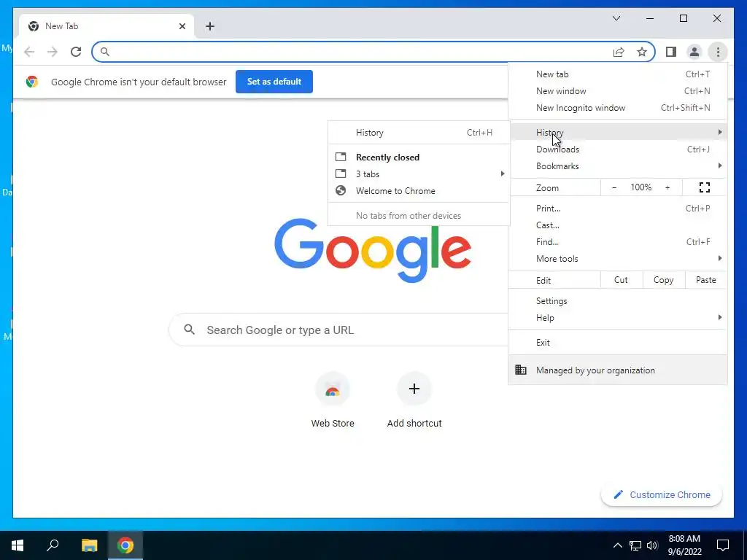Click the Chrome logo in default browser bar

(32, 82)
